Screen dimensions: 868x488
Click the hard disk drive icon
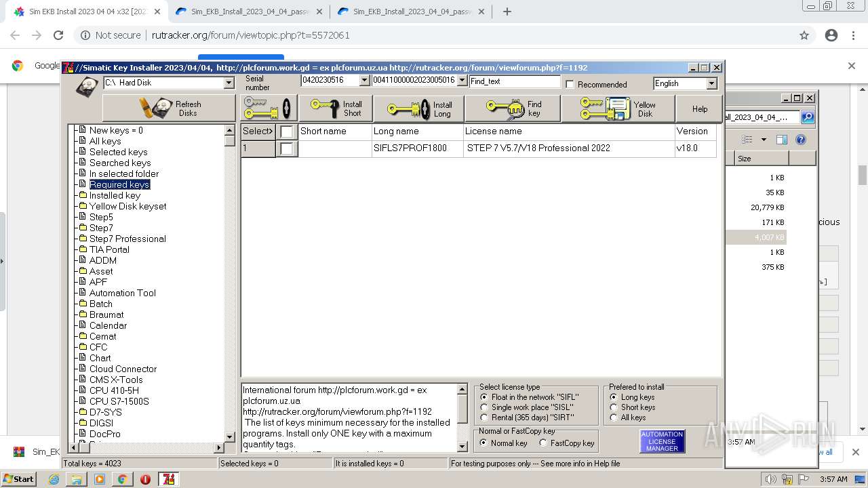(x=87, y=87)
